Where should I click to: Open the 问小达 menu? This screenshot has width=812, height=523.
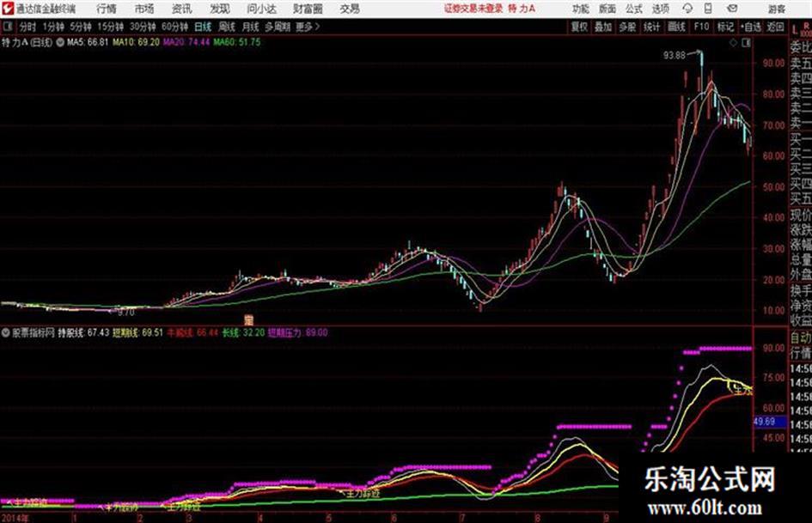pyautogui.click(x=261, y=9)
